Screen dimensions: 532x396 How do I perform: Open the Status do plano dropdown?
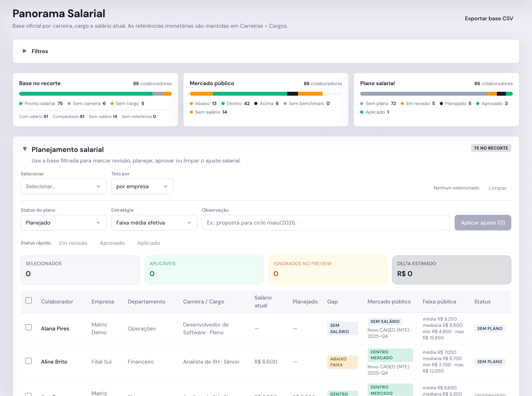click(x=63, y=223)
